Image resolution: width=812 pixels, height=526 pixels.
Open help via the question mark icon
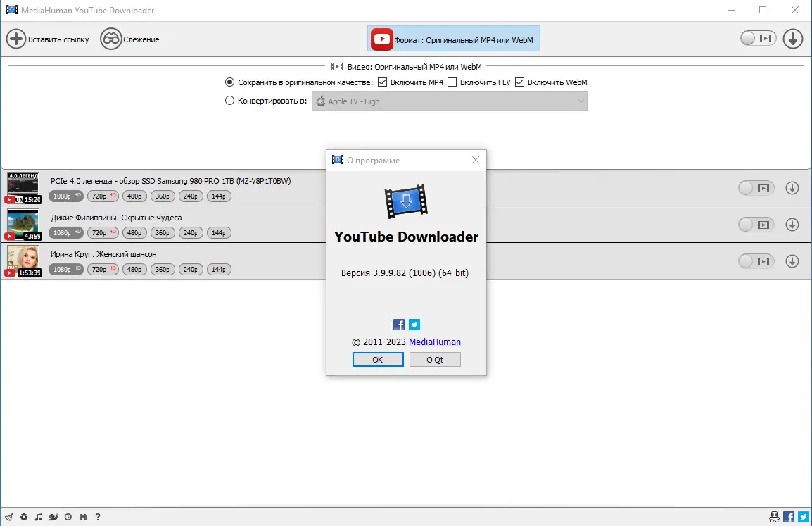click(x=97, y=516)
